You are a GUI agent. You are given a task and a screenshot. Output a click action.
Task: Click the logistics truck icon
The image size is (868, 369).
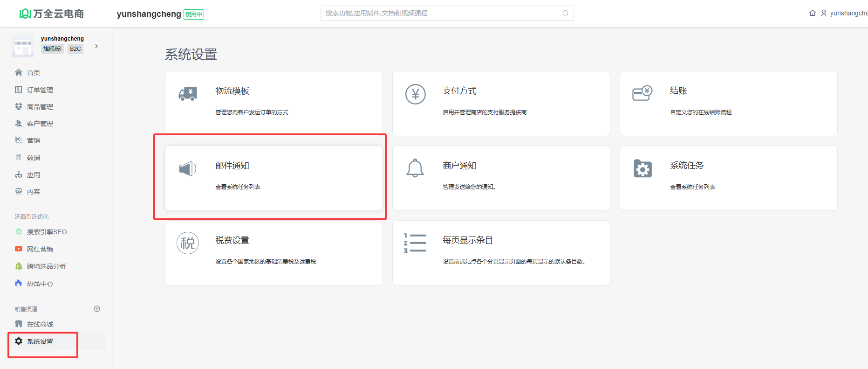(188, 94)
